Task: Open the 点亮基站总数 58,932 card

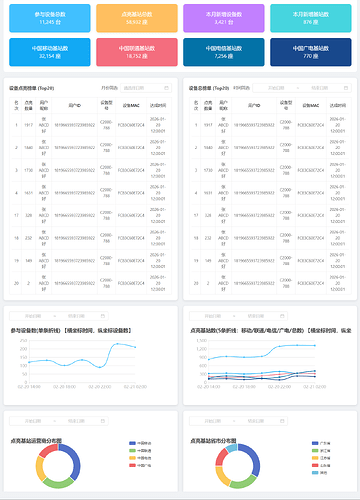Action: point(137,18)
